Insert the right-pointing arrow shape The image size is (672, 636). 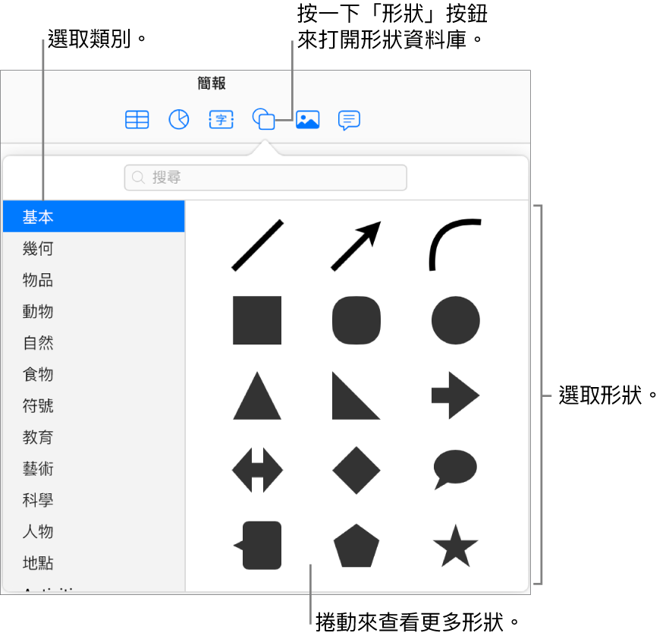pyautogui.click(x=456, y=395)
